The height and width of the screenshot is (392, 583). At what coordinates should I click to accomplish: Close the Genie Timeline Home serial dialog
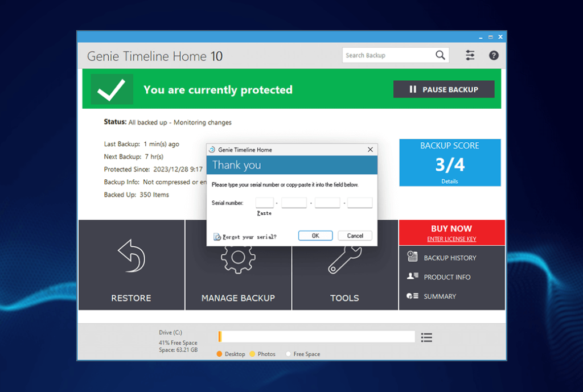370,150
